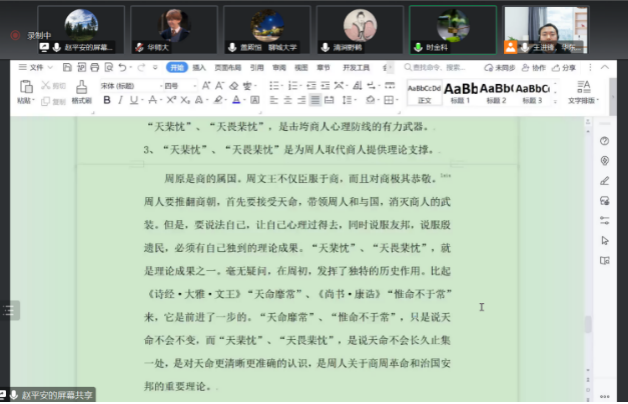Switch to the 插入 ribbon tab
This screenshot has width=628, height=404.
[199, 68]
